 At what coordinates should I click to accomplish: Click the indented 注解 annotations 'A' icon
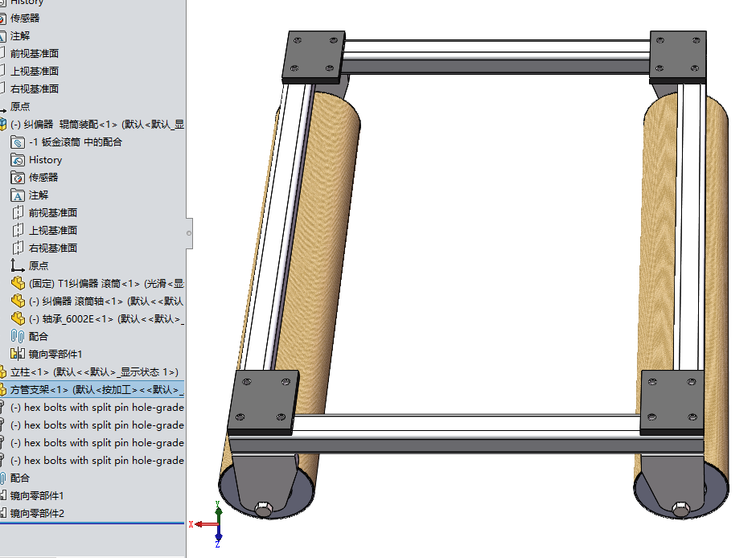(x=18, y=195)
